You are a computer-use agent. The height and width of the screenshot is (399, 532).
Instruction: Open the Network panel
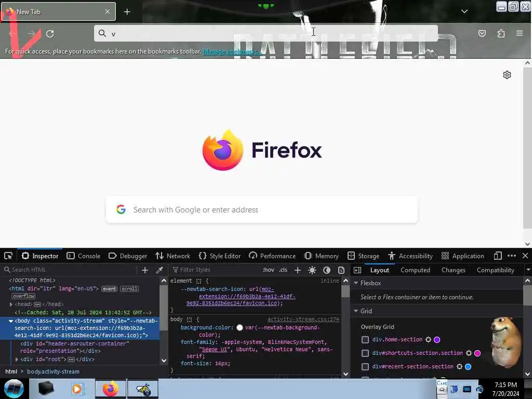tap(172, 256)
